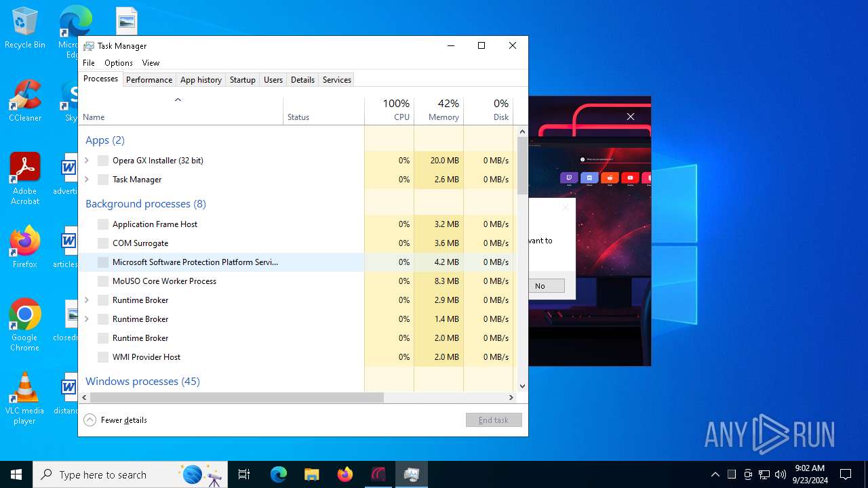Image resolution: width=868 pixels, height=488 pixels.
Task: Click the vertical scrollbar thumb in process list
Action: pyautogui.click(x=522, y=165)
